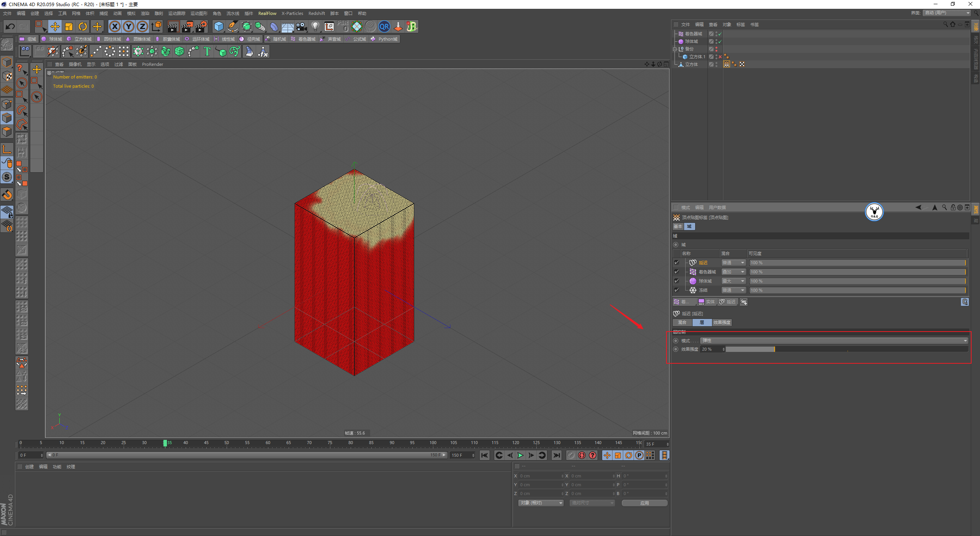This screenshot has width=980, height=536.
Task: Click the QR plugin icon
Action: [x=384, y=26]
